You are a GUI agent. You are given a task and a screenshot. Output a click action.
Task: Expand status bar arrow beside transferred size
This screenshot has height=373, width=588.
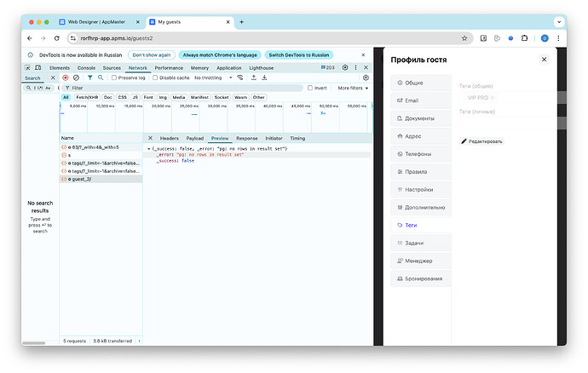pos(139,341)
